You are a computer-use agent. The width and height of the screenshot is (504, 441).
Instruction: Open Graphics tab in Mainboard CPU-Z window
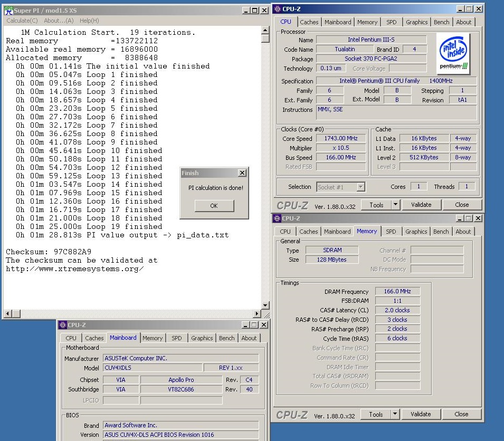(202, 338)
